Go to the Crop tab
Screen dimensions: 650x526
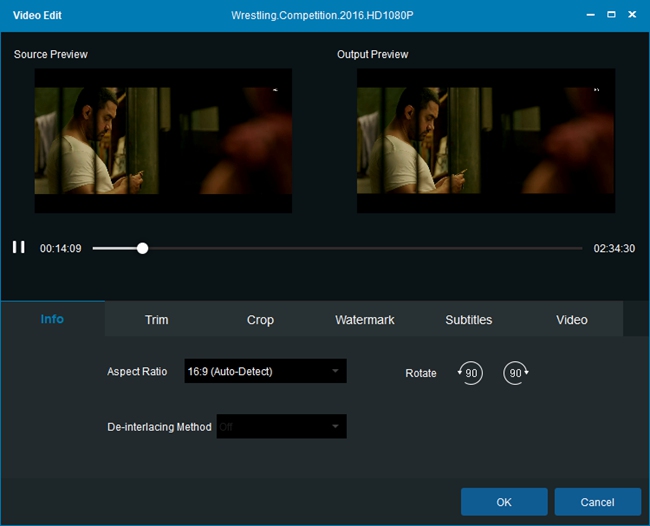point(260,320)
